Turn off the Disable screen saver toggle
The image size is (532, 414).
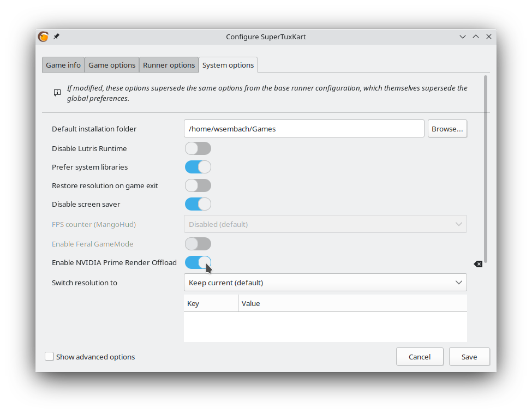point(198,204)
